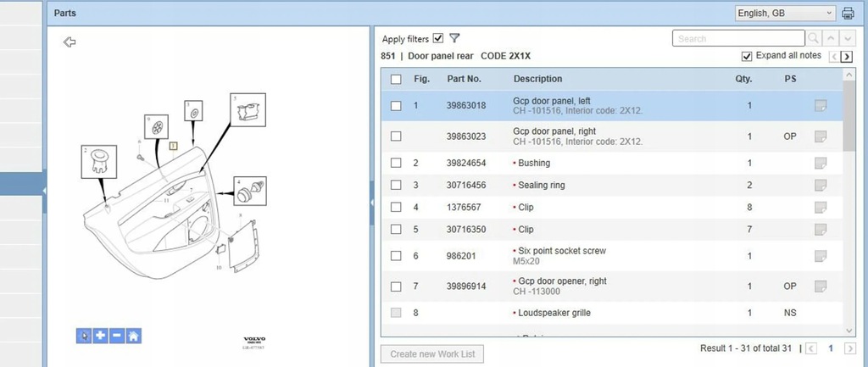Reset diagram view with home icon
This screenshot has width=868, height=367.
(133, 336)
